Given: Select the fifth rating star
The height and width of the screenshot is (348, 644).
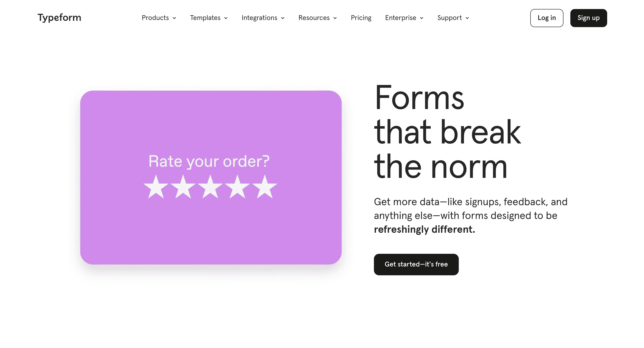Looking at the screenshot, I should [x=264, y=187].
